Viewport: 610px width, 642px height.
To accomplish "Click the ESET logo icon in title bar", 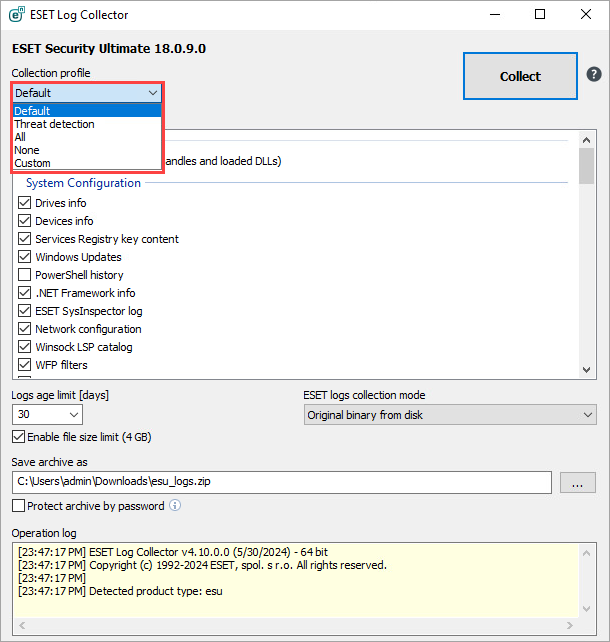I will (x=17, y=15).
